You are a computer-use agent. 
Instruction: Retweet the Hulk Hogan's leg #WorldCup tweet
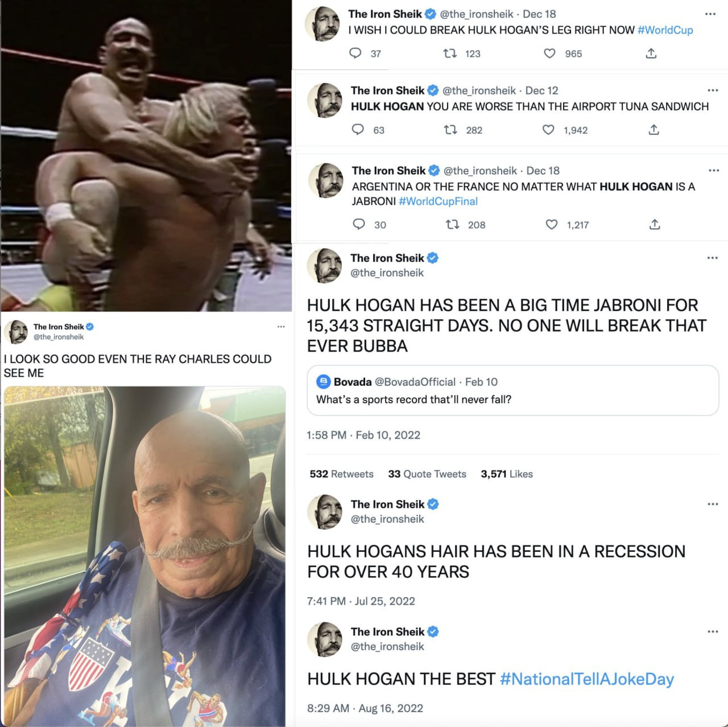(x=450, y=53)
